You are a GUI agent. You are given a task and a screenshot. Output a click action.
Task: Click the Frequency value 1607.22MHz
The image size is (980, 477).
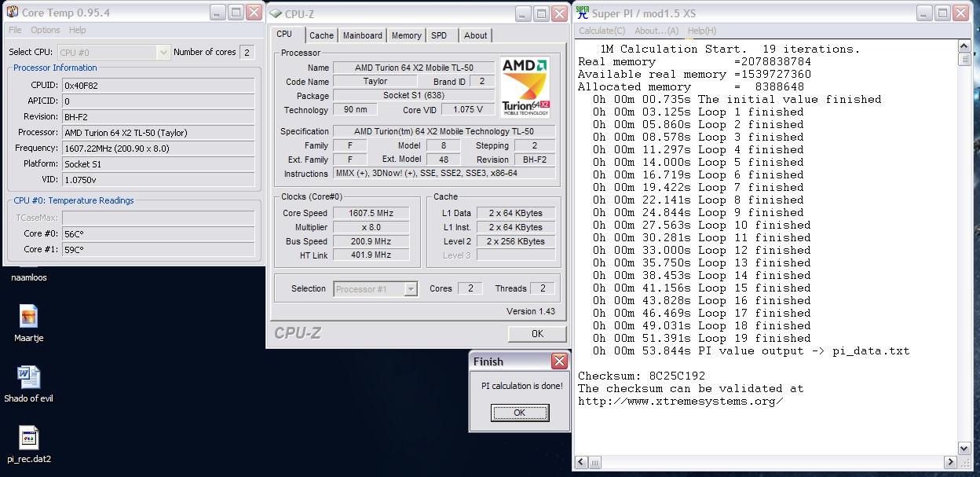tap(159, 148)
